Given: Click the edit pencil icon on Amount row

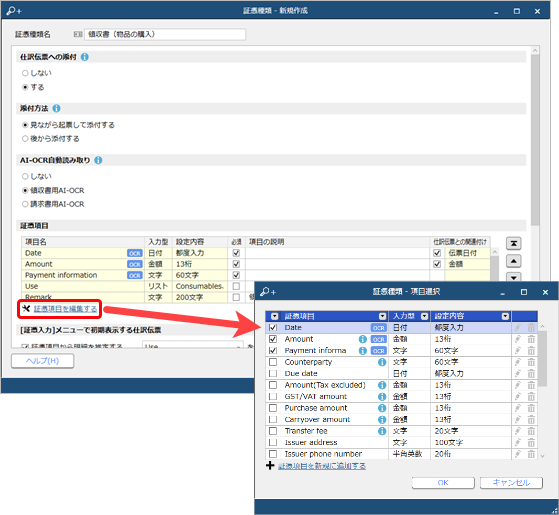Looking at the screenshot, I should tap(518, 339).
